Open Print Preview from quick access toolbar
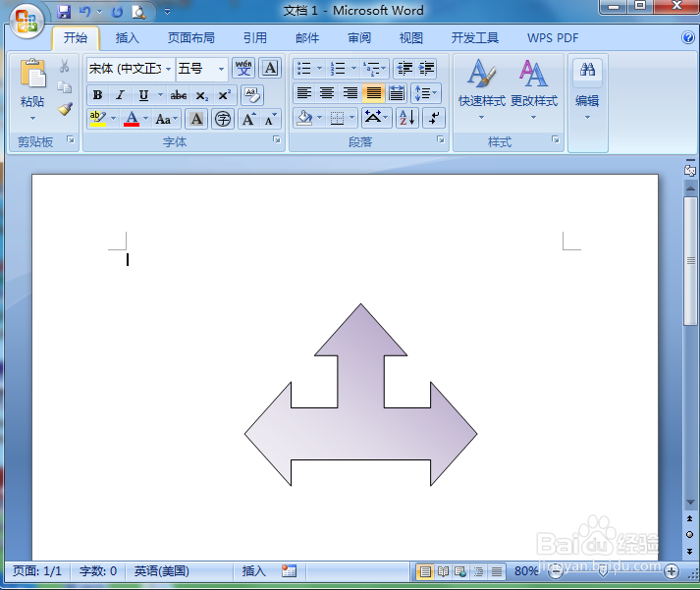The image size is (700, 590). pyautogui.click(x=138, y=12)
